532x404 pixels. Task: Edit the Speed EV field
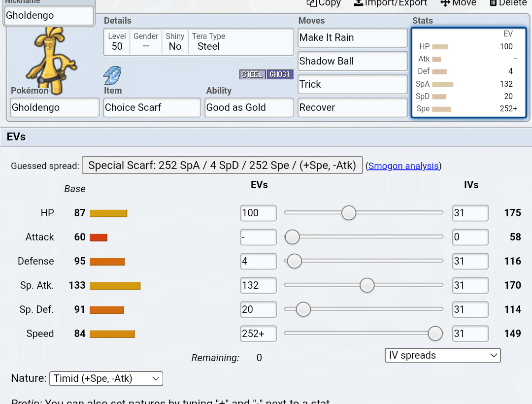point(259,334)
